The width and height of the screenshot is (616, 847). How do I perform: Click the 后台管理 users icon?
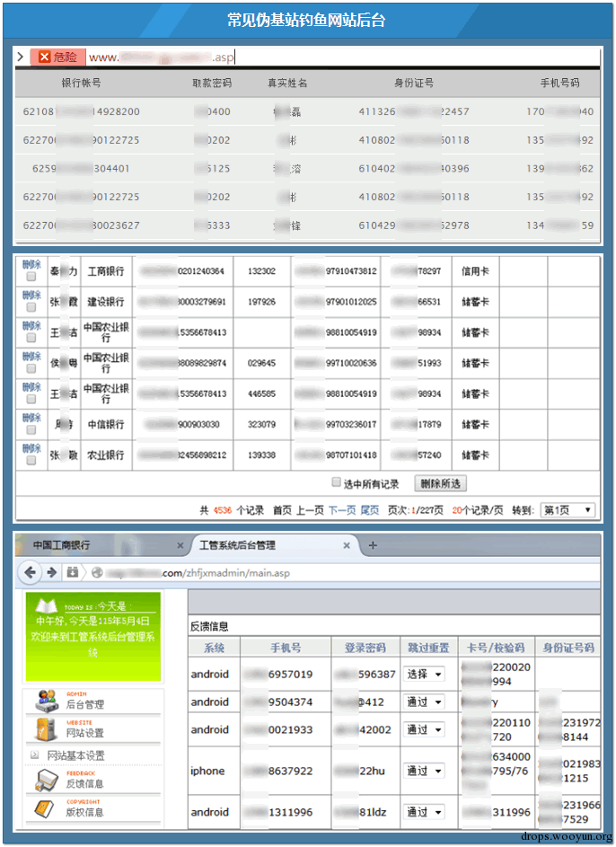47,700
